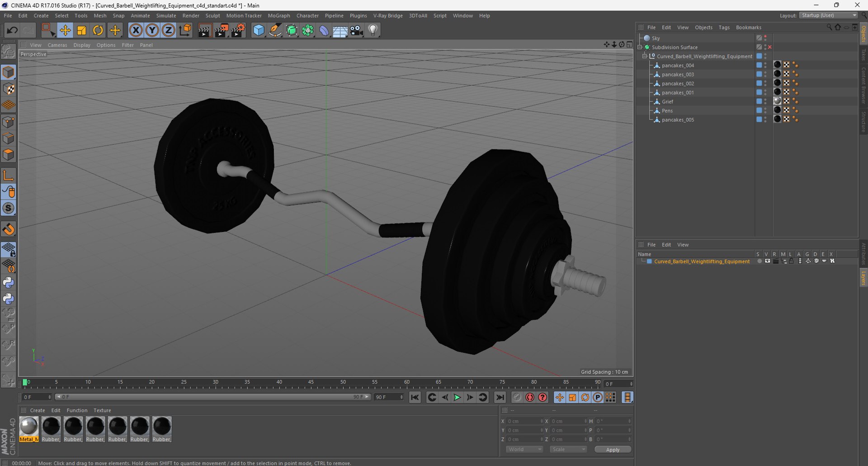
Task: Toggle X axis lock
Action: pyautogui.click(x=136, y=30)
